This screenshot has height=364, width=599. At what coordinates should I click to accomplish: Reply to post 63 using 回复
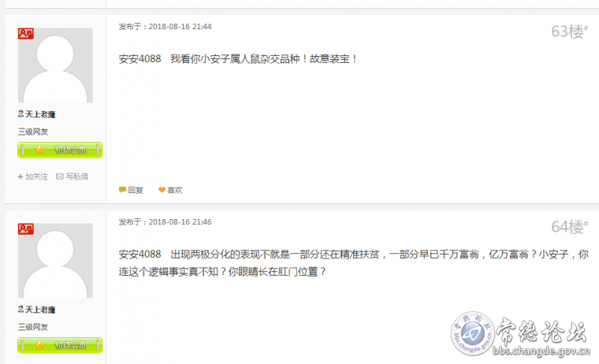131,190
